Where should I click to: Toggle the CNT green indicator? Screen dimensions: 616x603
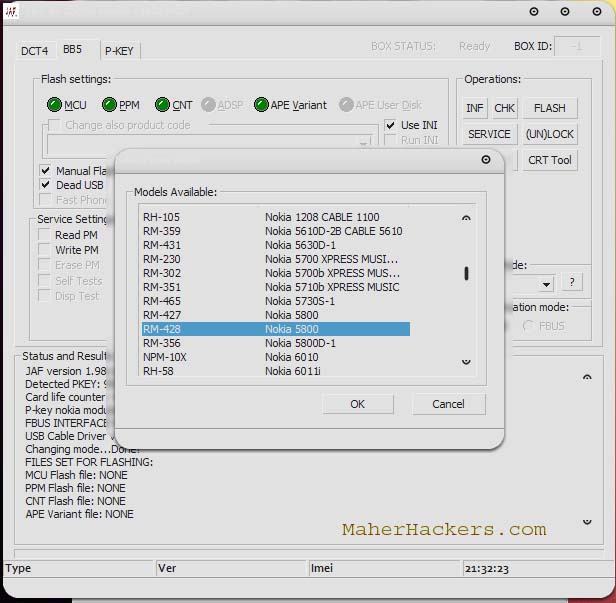coord(162,105)
